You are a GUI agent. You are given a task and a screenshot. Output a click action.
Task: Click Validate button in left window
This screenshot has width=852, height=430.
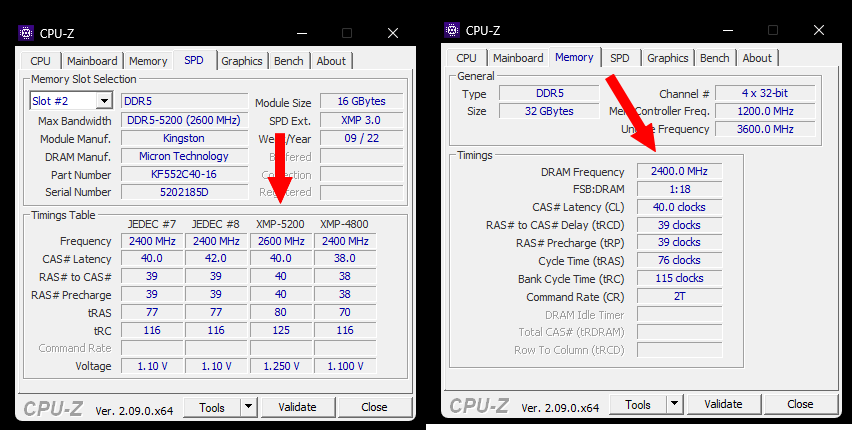click(297, 407)
